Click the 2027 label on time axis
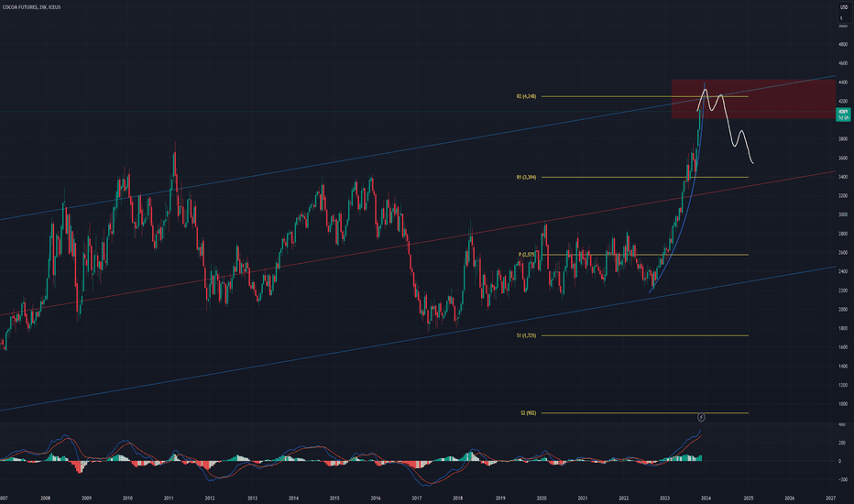This screenshot has height=504, width=854. [830, 498]
